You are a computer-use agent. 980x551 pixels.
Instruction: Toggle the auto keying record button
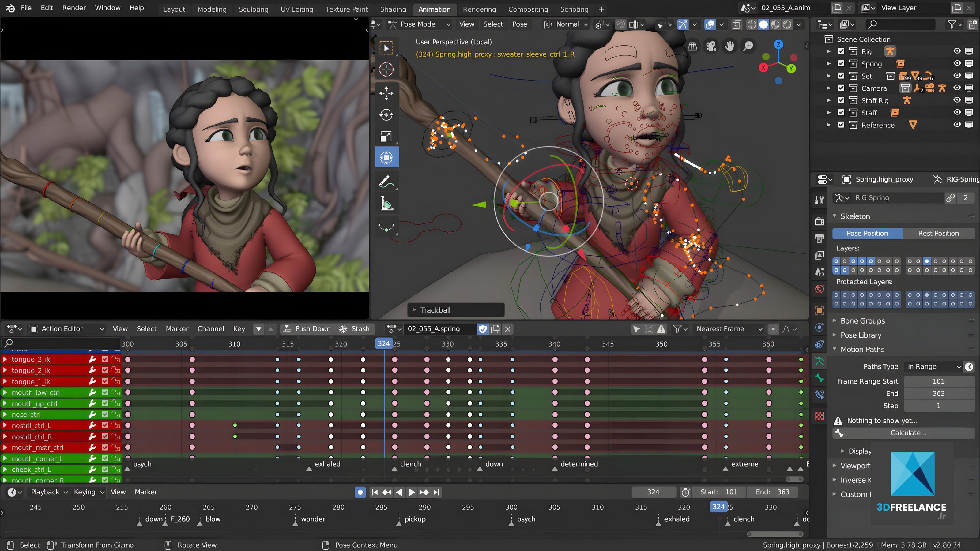click(x=360, y=492)
